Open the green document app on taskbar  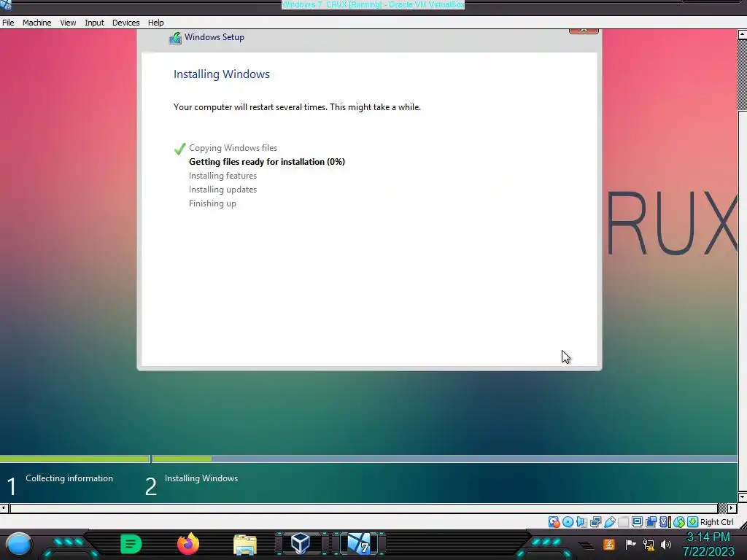[131, 544]
